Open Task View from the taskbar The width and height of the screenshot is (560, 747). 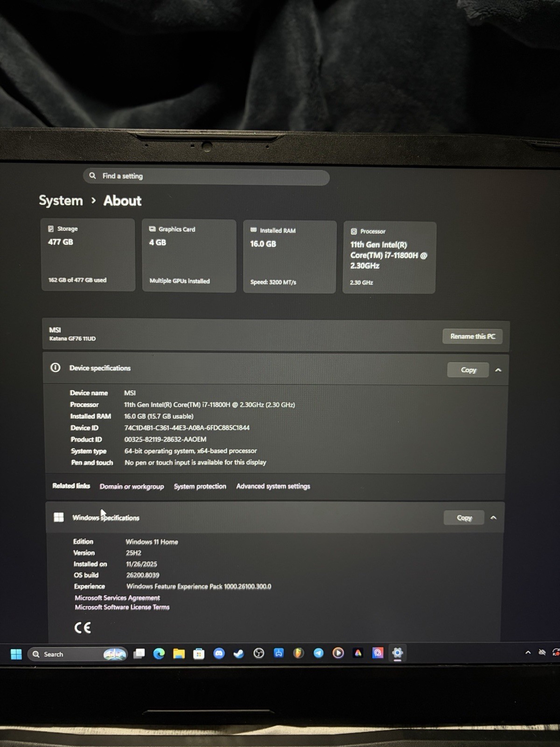pyautogui.click(x=139, y=654)
